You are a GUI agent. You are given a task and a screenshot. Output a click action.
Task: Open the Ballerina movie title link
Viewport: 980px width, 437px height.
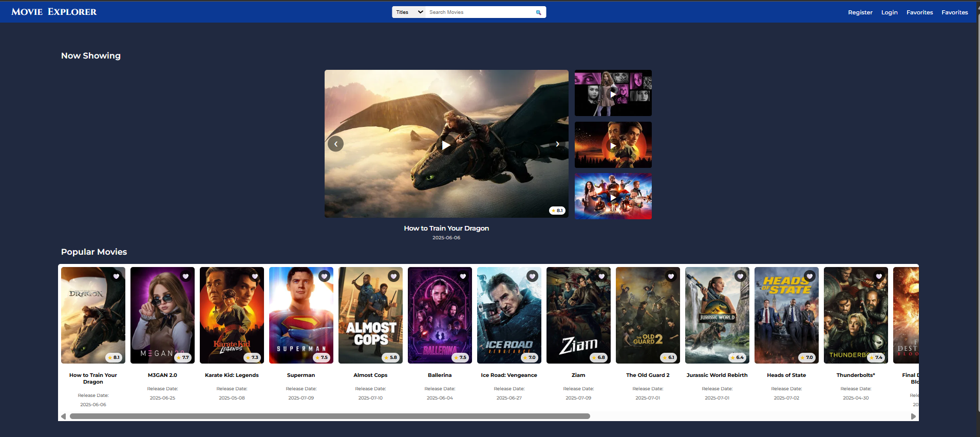pos(440,375)
